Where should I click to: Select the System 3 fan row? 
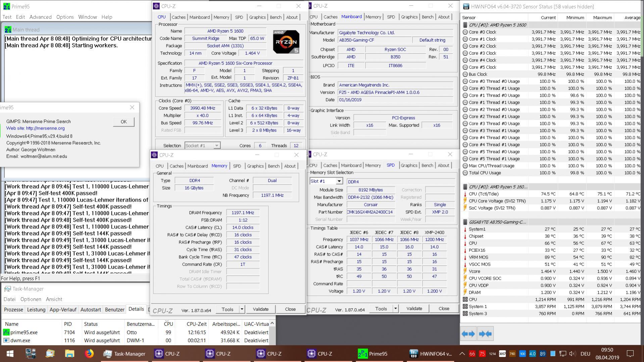[551, 314]
